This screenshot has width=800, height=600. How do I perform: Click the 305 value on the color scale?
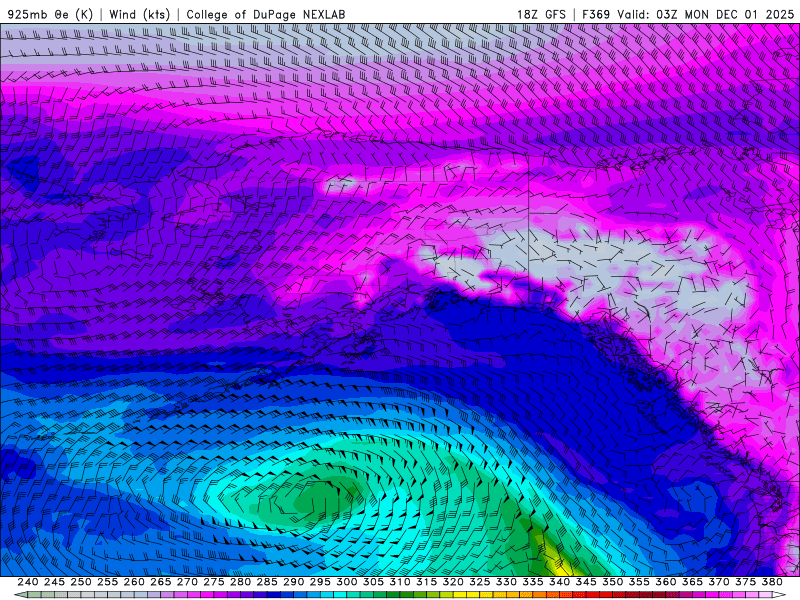pos(373,582)
